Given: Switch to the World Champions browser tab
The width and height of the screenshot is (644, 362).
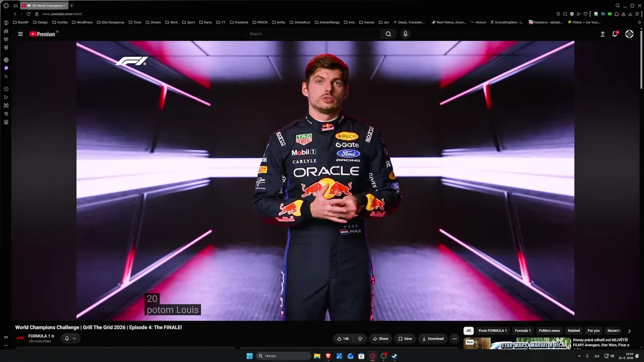Looking at the screenshot, I should pyautogui.click(x=44, y=6).
